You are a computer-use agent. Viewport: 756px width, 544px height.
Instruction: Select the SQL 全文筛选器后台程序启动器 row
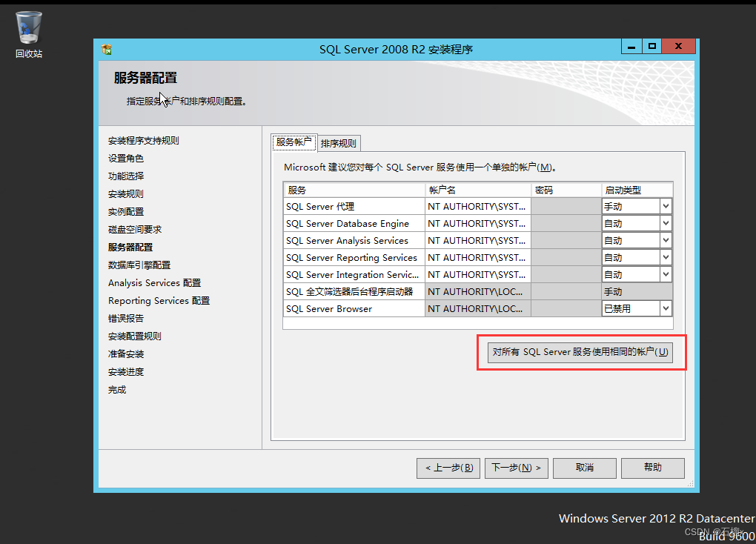[x=354, y=292]
